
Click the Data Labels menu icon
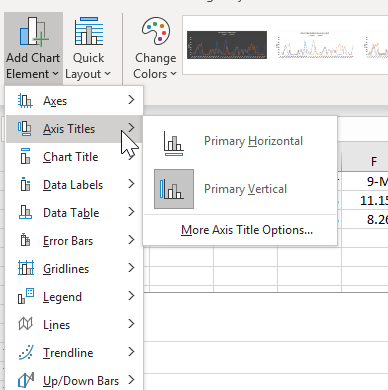(25, 185)
